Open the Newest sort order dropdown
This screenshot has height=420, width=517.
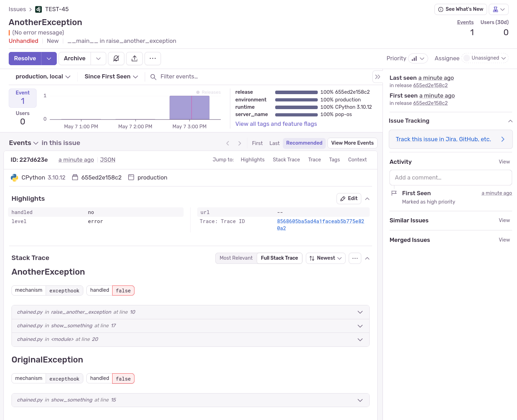[326, 258]
